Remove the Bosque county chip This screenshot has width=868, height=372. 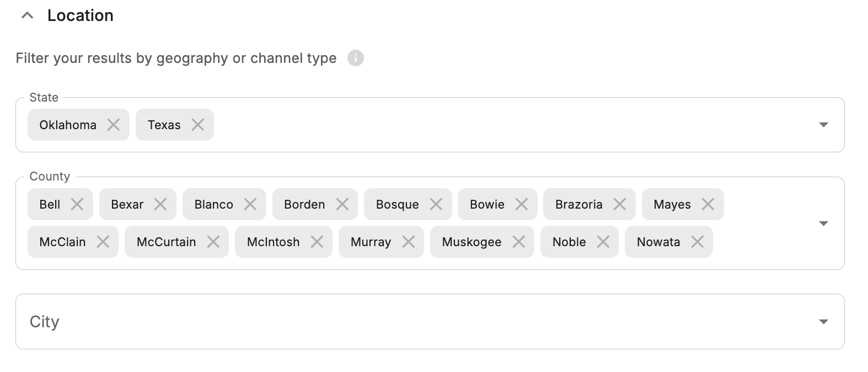pyautogui.click(x=436, y=204)
